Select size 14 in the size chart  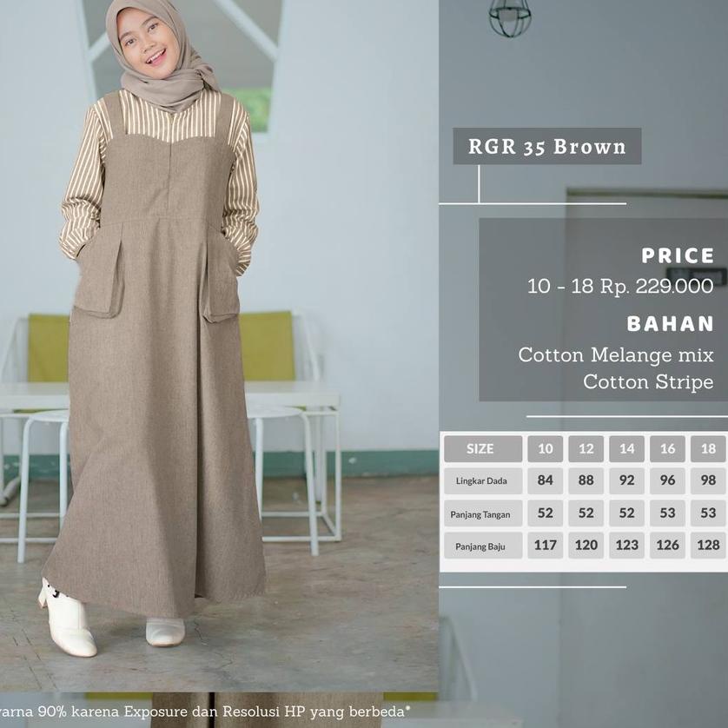[x=626, y=448]
